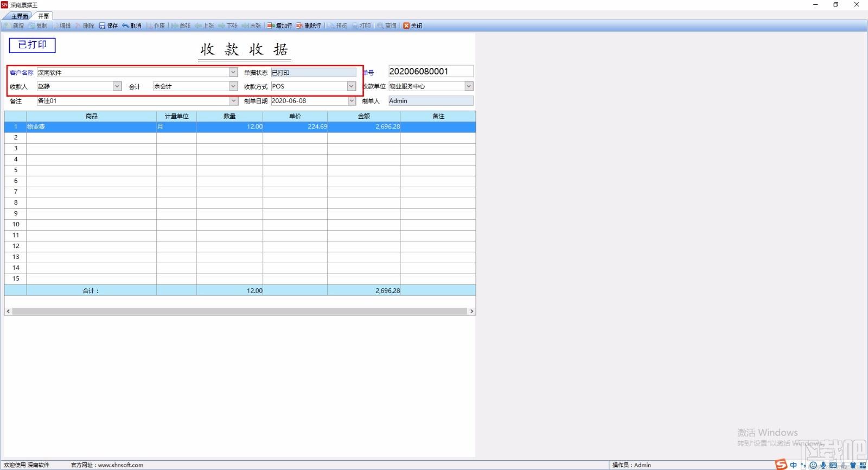Click the 打印 (Print) toolbar button
Image resolution: width=868 pixels, height=470 pixels.
pos(361,26)
